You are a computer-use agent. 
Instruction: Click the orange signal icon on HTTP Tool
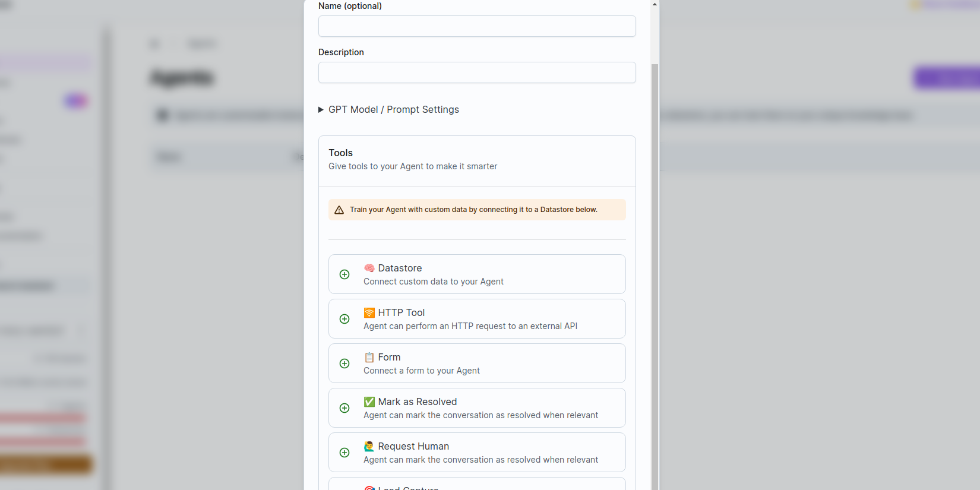click(369, 313)
